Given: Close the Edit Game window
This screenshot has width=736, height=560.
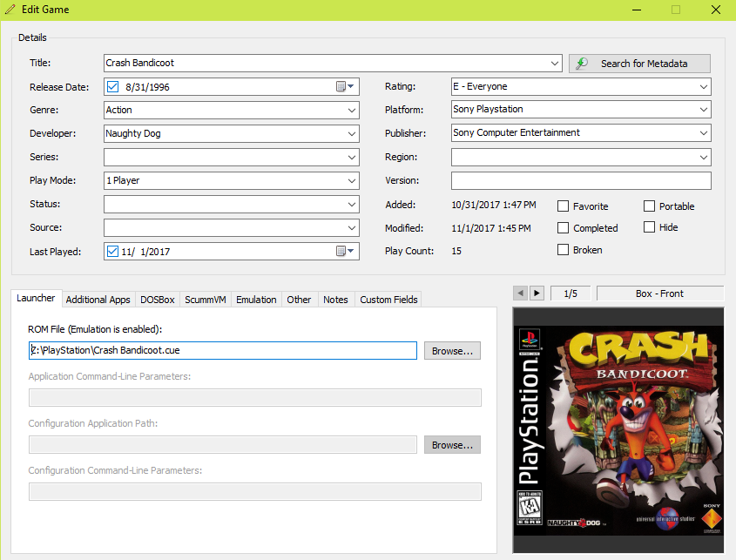Looking at the screenshot, I should click(x=715, y=10).
